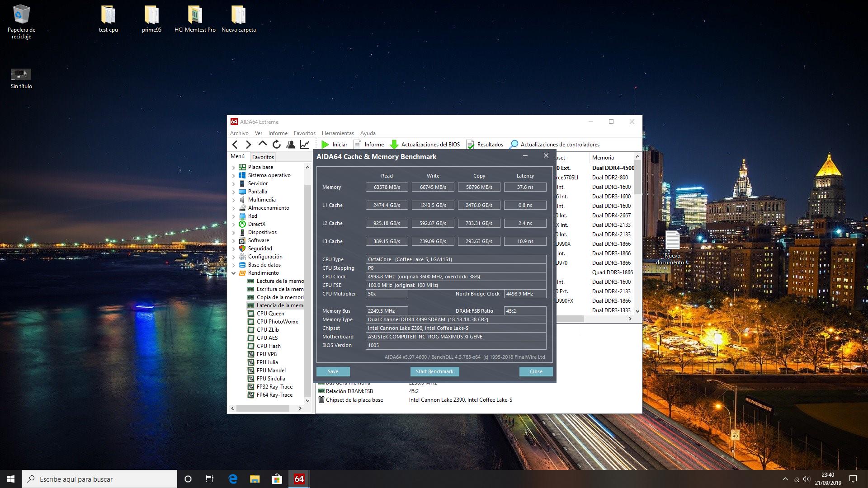This screenshot has width=868, height=488.
Task: Click the left tree panel horizontal scrollbar
Action: (x=263, y=408)
